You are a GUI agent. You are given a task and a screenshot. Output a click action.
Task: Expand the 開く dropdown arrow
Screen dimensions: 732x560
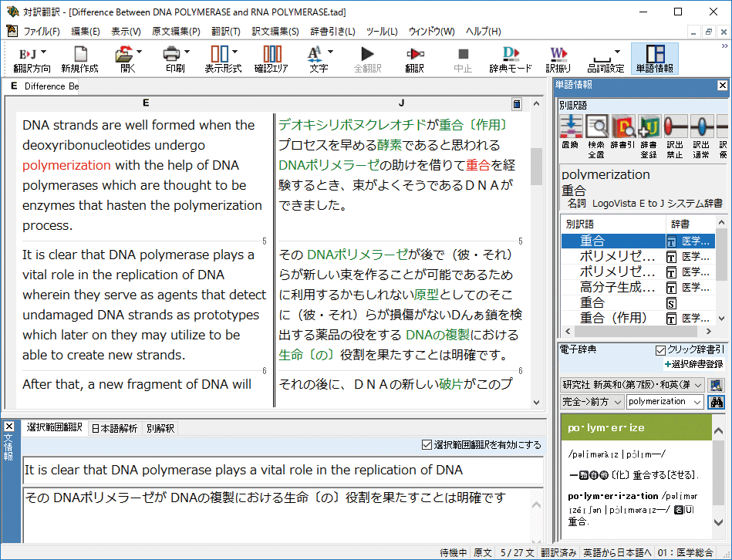[139, 52]
